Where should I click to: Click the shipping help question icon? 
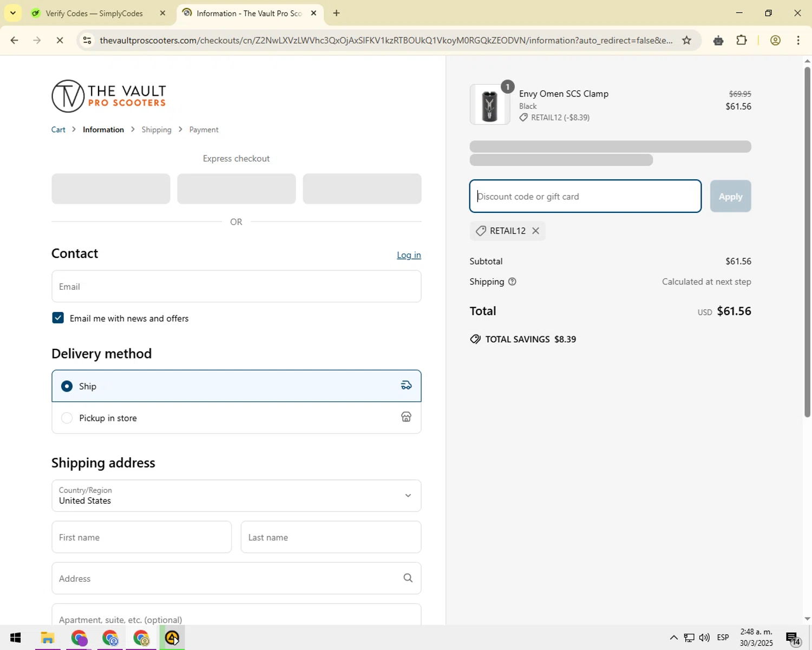512,282
